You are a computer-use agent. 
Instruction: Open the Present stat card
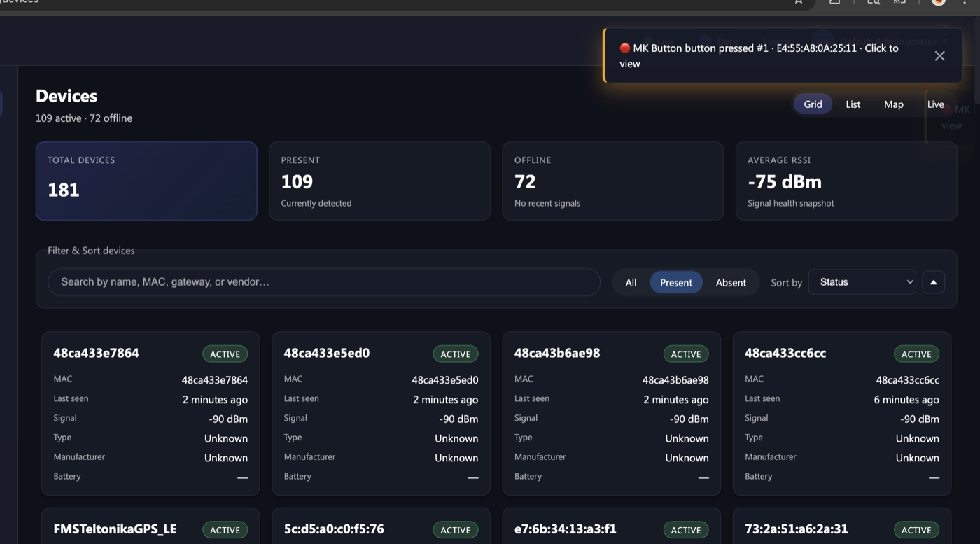379,181
